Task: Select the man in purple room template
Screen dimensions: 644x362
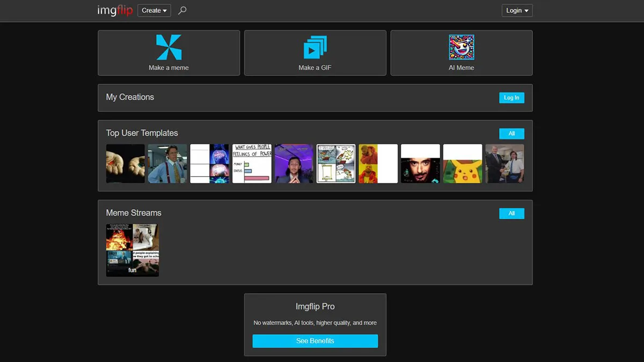Action: 294,164
